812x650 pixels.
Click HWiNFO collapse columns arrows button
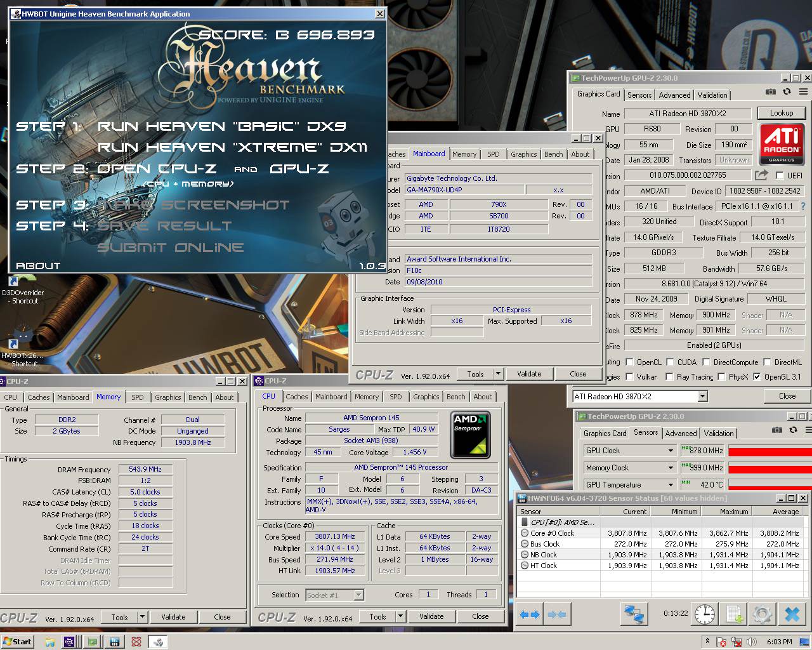click(x=556, y=614)
